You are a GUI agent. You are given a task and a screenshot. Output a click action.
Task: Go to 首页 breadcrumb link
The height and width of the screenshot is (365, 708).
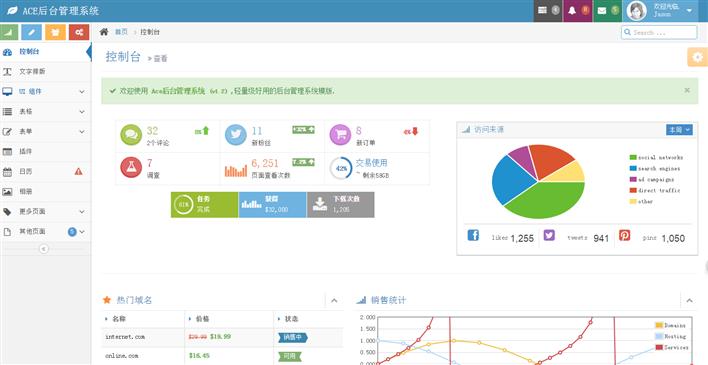[x=121, y=32]
